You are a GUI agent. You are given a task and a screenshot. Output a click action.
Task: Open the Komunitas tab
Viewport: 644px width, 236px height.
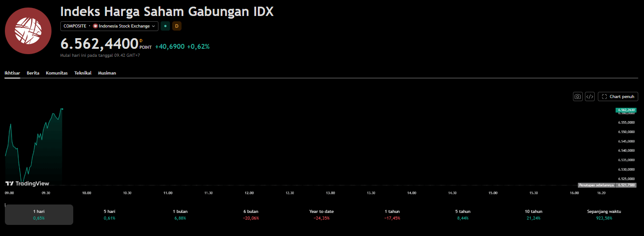(57, 73)
